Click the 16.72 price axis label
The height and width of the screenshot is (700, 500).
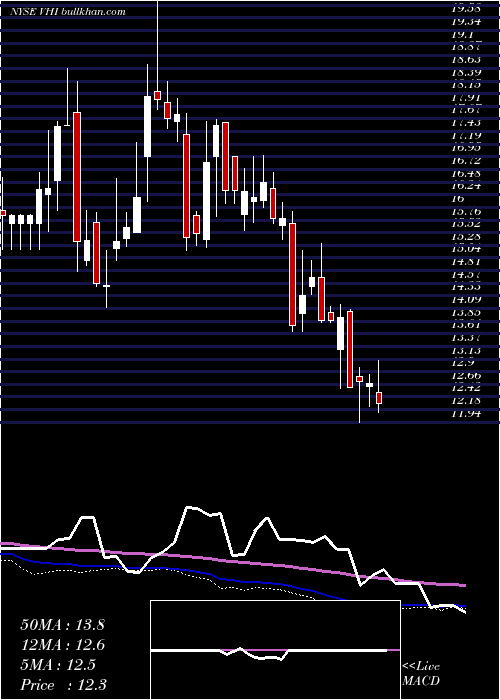tap(466, 160)
